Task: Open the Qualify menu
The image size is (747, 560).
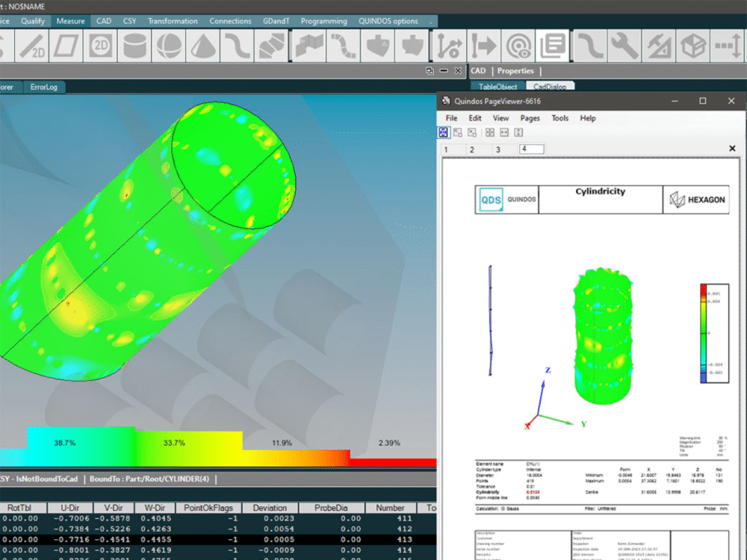Action: [x=32, y=21]
